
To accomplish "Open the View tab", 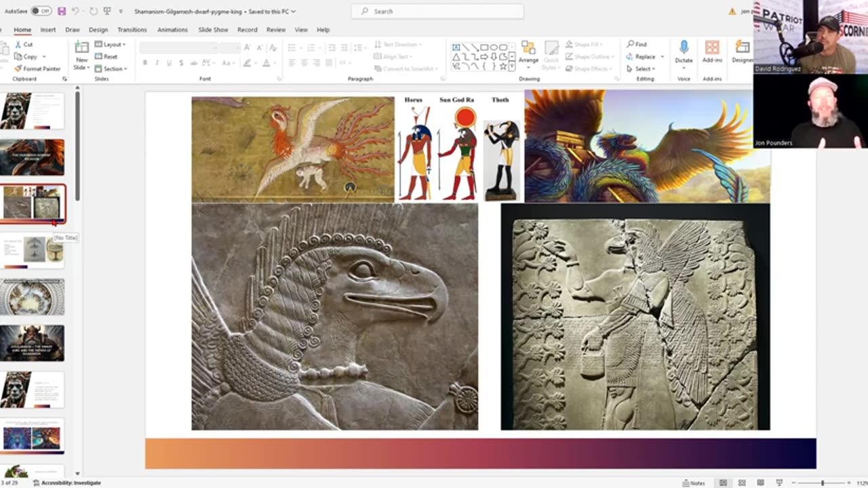I will (x=301, y=30).
